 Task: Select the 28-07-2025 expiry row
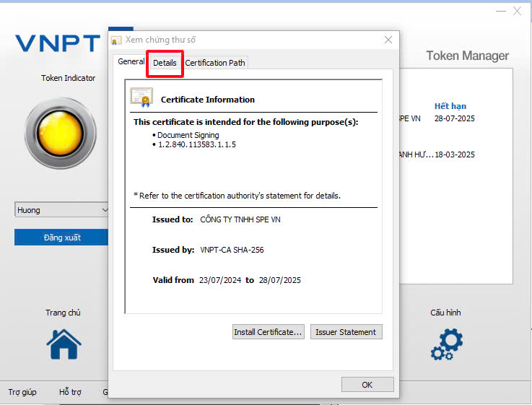[x=454, y=118]
